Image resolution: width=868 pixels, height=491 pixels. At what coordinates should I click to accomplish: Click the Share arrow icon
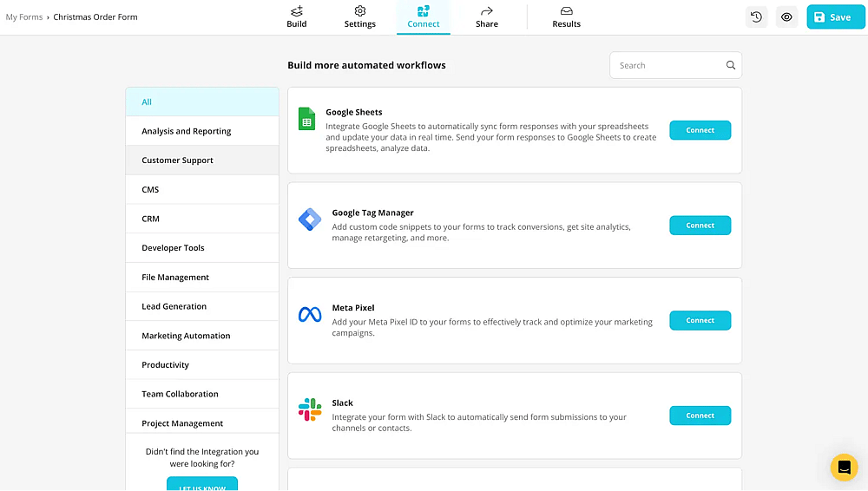tap(487, 11)
